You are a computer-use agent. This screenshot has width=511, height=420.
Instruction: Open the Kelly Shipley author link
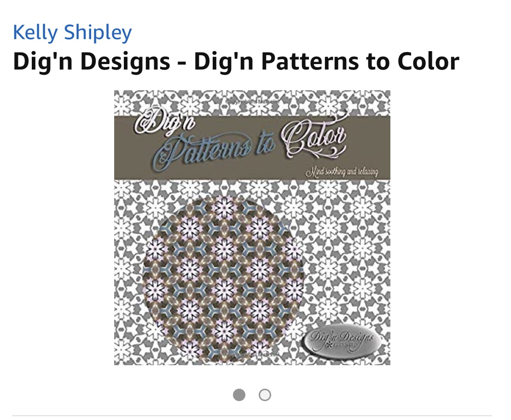[x=72, y=33]
